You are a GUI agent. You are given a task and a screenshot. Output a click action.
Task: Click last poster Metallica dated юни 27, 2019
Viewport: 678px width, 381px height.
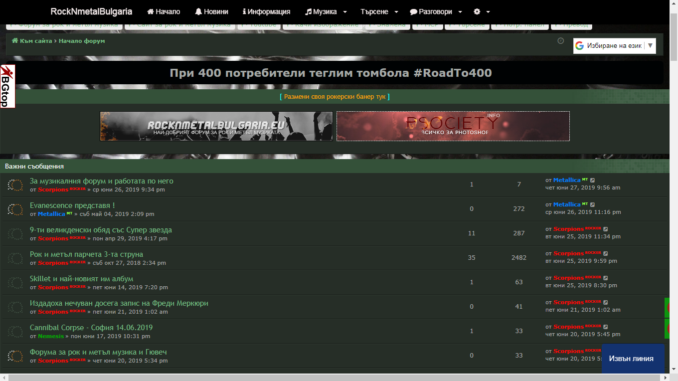point(566,180)
